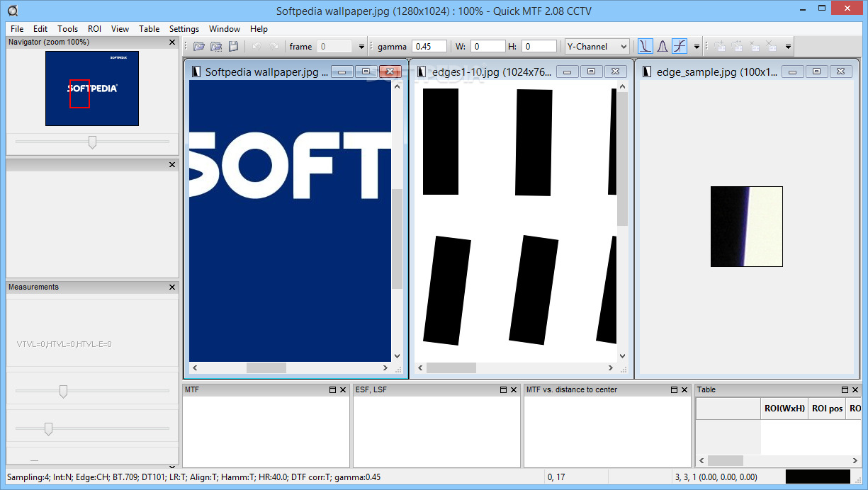The width and height of the screenshot is (868, 490).
Task: Expand the overflow arrow after the curve toggles
Action: 697,47
